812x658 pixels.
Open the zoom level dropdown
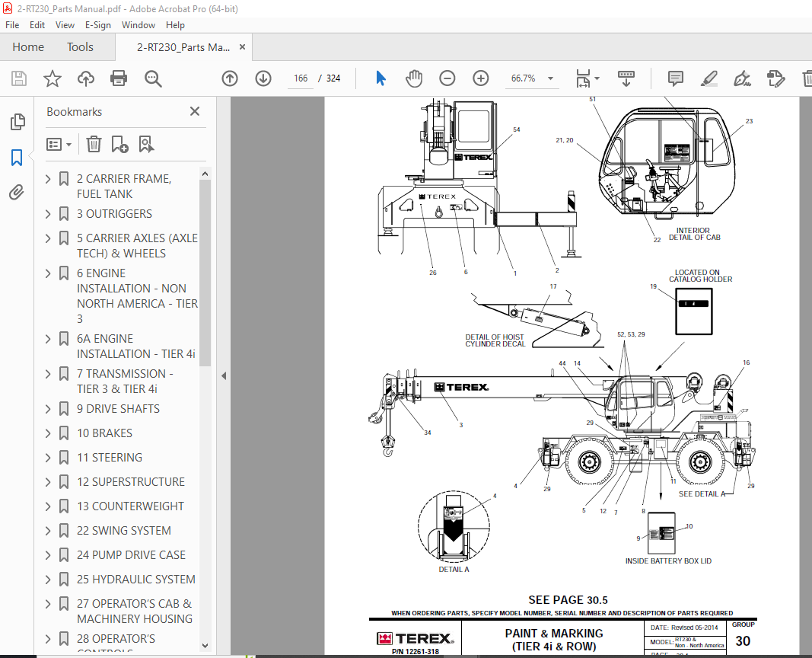point(550,78)
